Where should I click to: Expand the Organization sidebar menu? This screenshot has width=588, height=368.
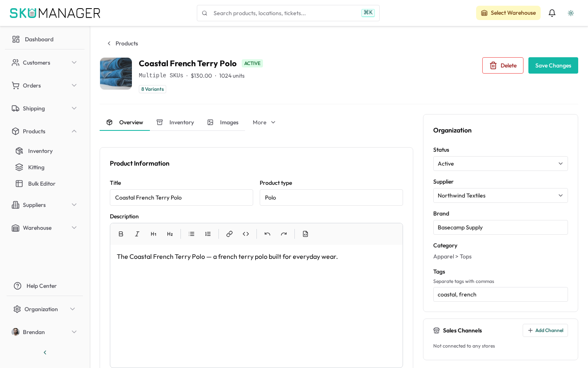(45, 309)
